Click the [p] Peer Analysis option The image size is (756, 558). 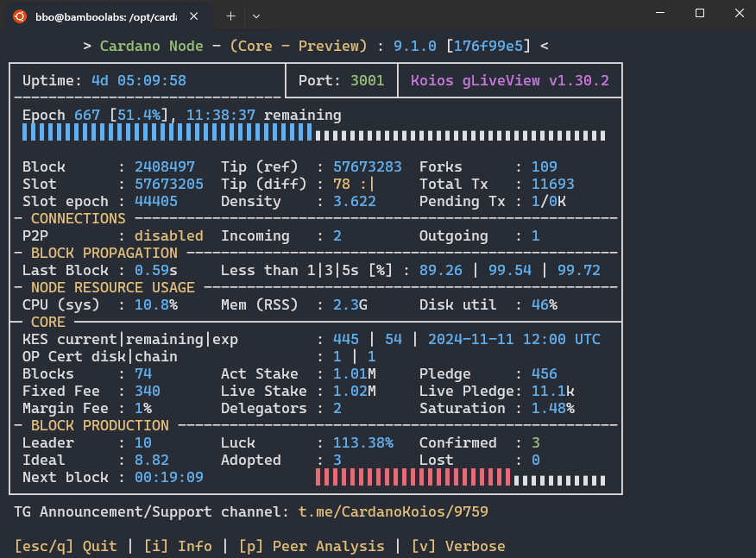point(312,547)
